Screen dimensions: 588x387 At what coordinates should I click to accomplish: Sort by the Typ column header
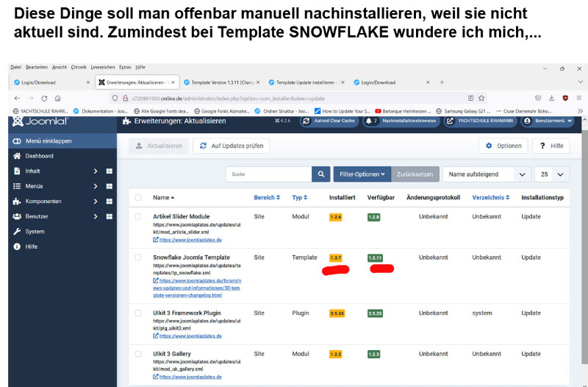[299, 197]
